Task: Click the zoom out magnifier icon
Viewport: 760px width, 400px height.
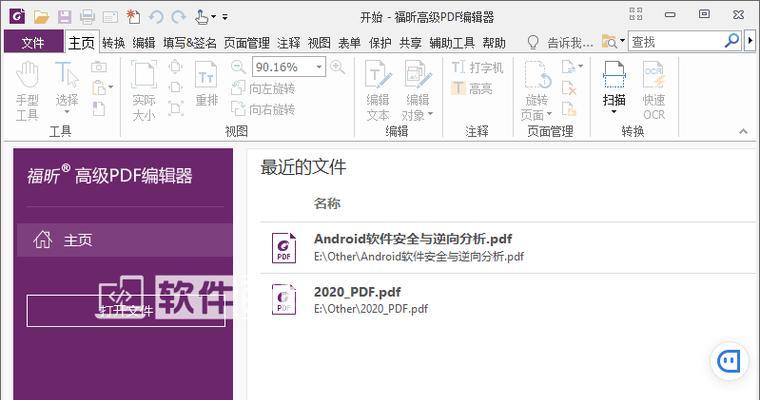Action: point(238,67)
